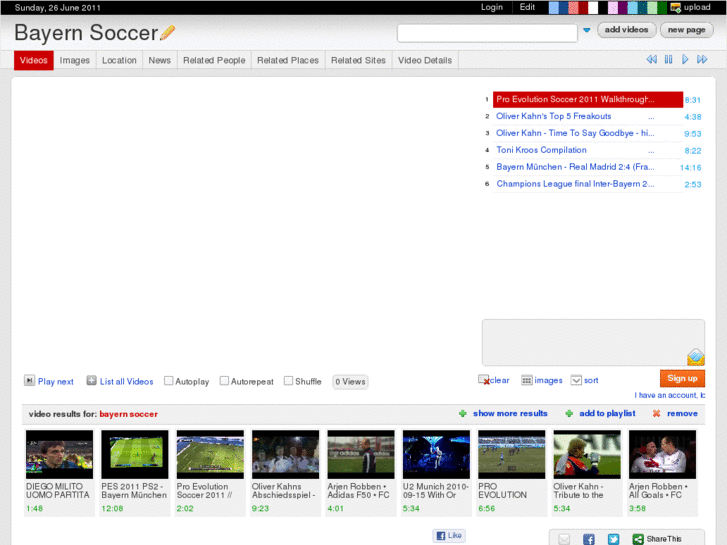Click the envelope icon in the message box
This screenshot has height=545, width=727.
[x=695, y=357]
